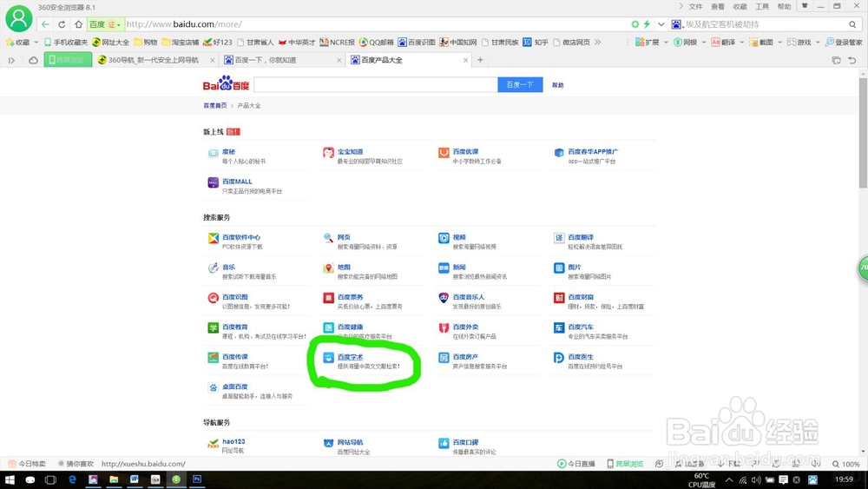
Task: Open the 帮助 menu in title bar
Action: (x=784, y=7)
